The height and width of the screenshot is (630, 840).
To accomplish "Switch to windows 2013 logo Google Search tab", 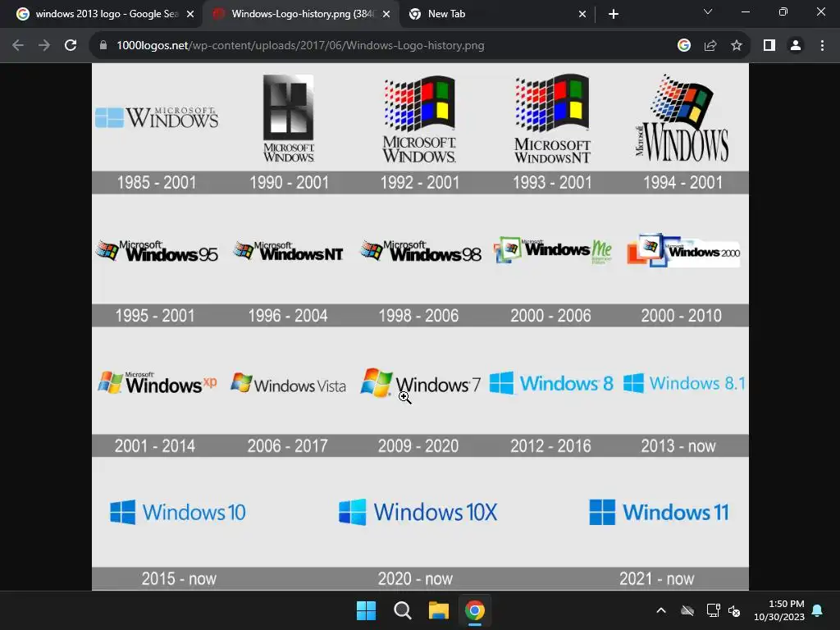I will pyautogui.click(x=105, y=14).
